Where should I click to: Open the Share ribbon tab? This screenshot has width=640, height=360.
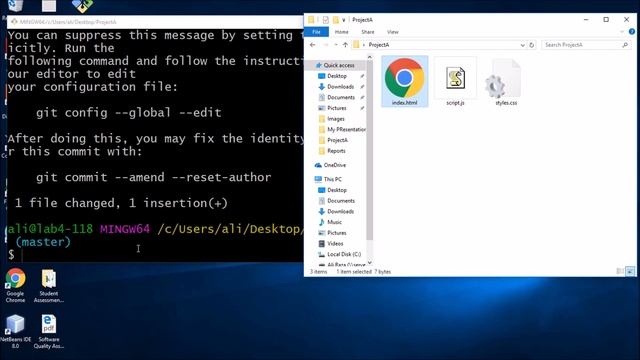tap(367, 32)
